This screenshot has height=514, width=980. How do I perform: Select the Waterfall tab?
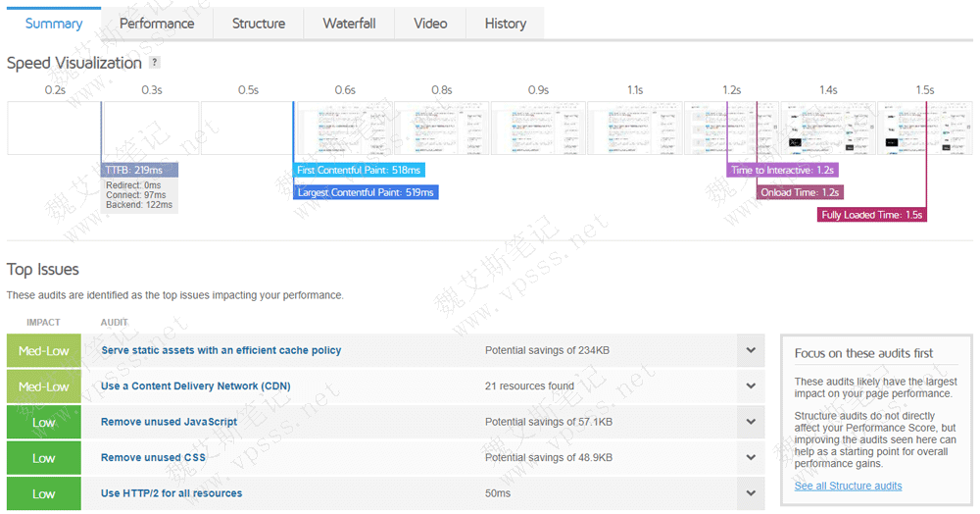pyautogui.click(x=349, y=24)
